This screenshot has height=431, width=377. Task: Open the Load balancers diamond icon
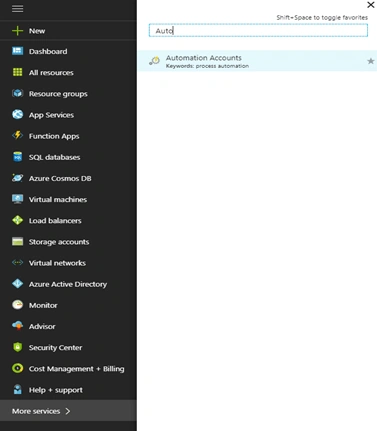[17, 220]
